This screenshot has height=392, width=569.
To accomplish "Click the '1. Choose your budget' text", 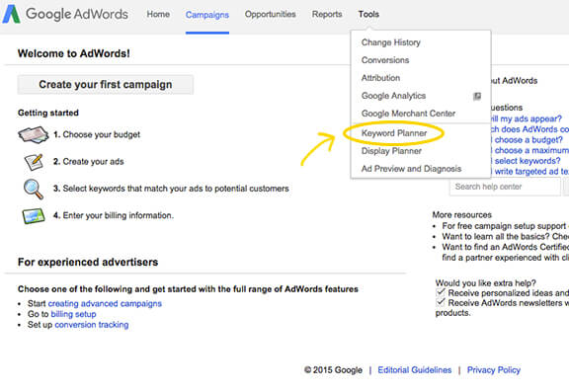I will (x=97, y=134).
